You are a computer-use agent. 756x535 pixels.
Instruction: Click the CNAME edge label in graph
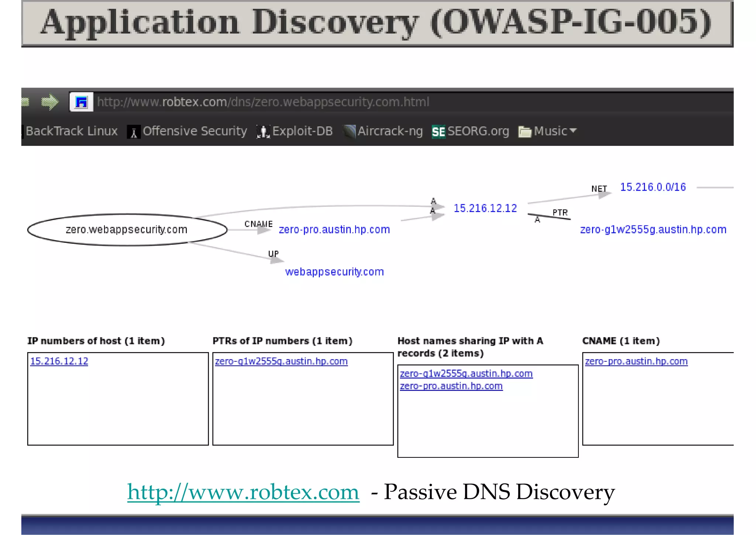pos(258,224)
